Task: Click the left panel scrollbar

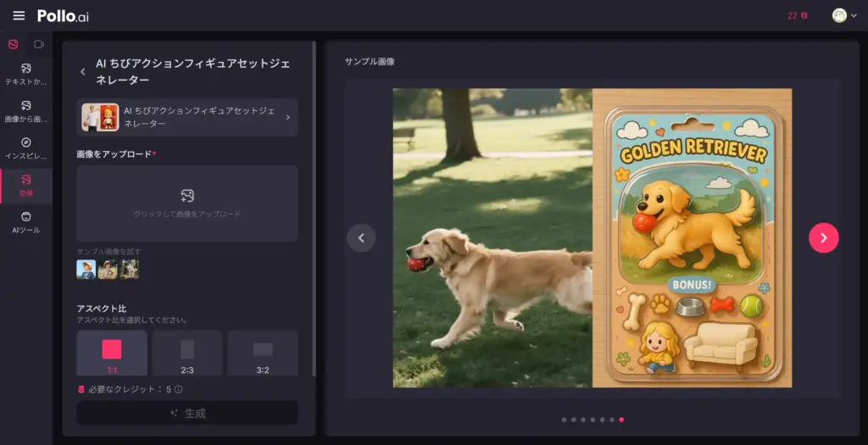Action: tap(314, 209)
